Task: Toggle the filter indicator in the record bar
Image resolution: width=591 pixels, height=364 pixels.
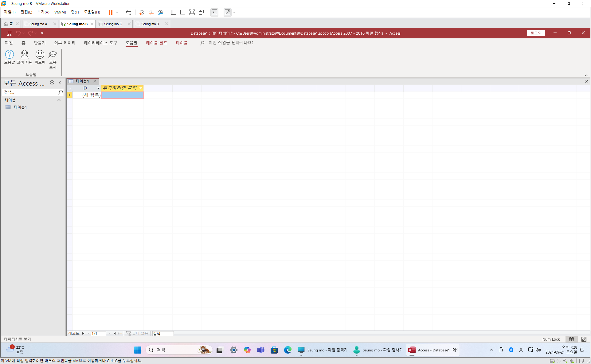Action: [x=137, y=333]
